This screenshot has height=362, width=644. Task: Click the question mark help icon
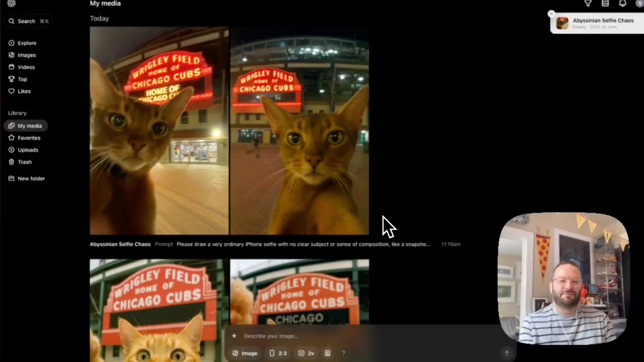pos(343,353)
